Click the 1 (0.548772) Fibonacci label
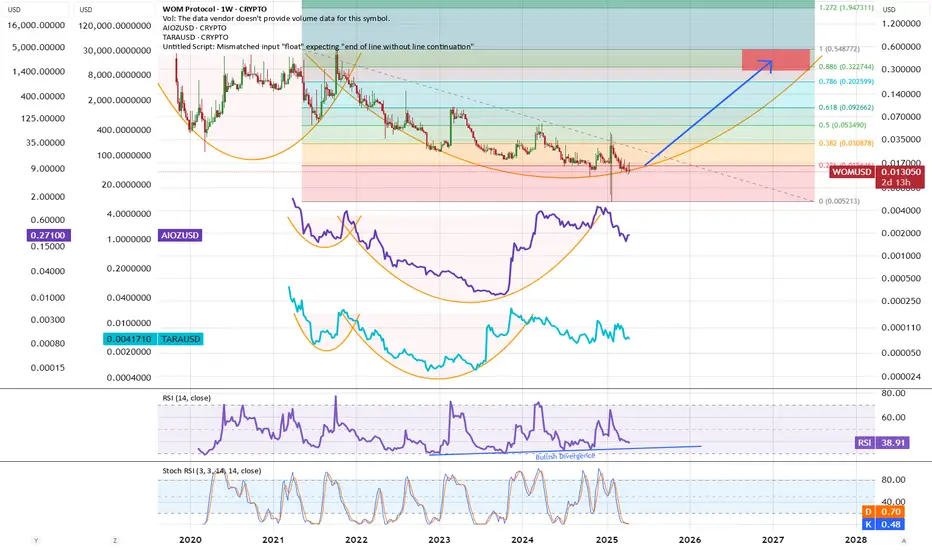The image size is (932, 550). [x=839, y=49]
